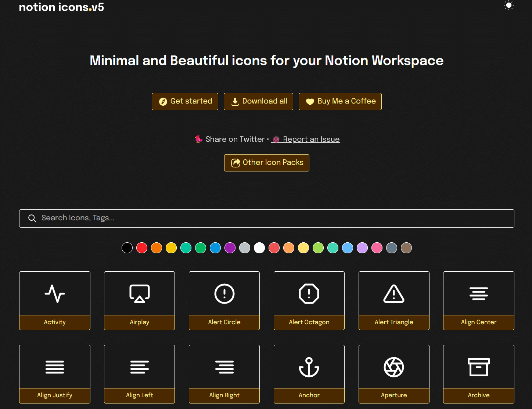Go to notion icons.v5 home logo
532x409 pixels.
coord(61,7)
